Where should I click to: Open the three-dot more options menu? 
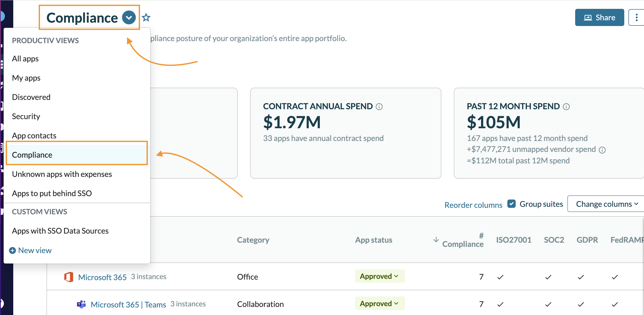pos(636,17)
